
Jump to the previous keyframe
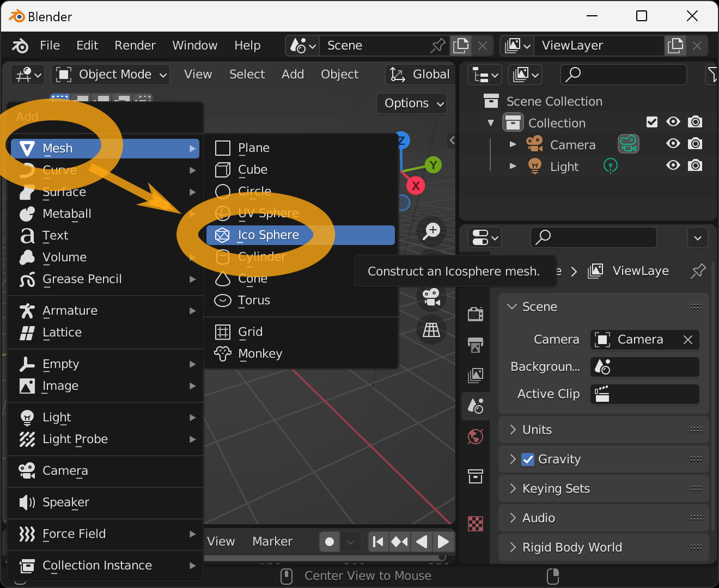(x=399, y=542)
